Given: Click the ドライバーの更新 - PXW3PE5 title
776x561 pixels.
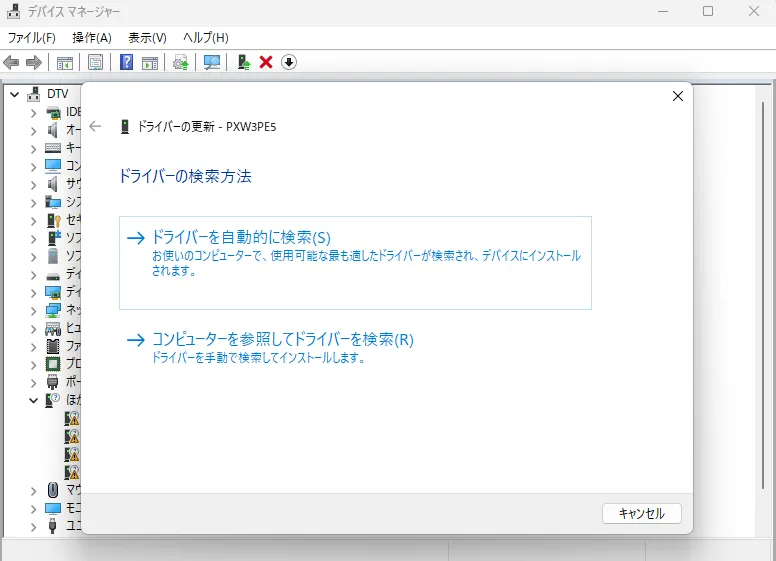Looking at the screenshot, I should 206,127.
